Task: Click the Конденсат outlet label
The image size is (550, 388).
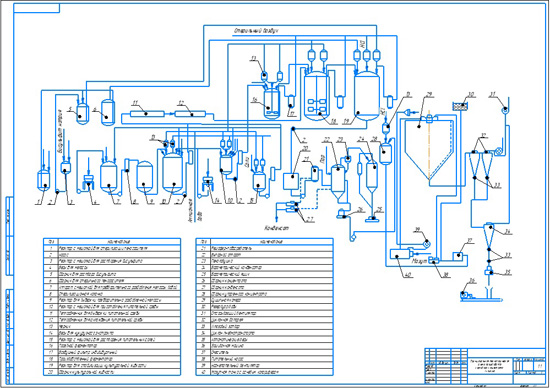Action: (x=276, y=228)
